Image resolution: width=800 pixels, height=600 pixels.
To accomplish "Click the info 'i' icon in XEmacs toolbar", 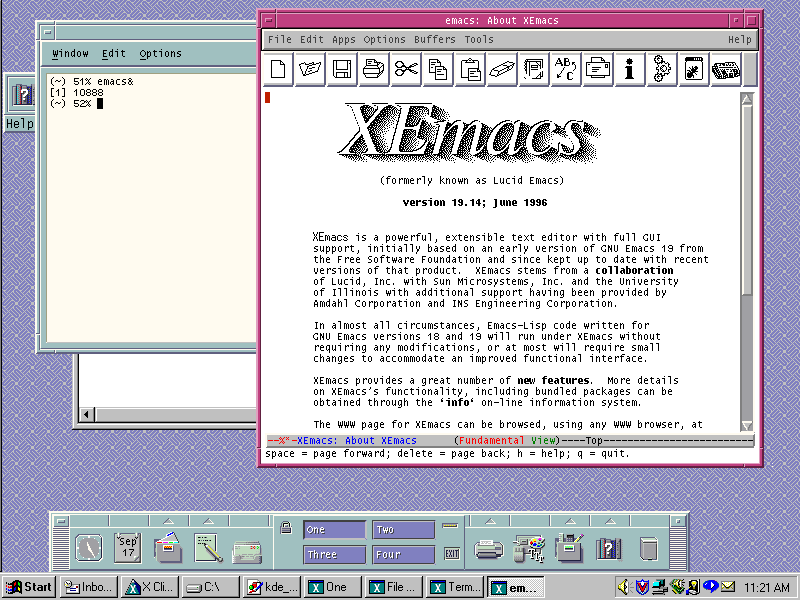I will pos(629,69).
